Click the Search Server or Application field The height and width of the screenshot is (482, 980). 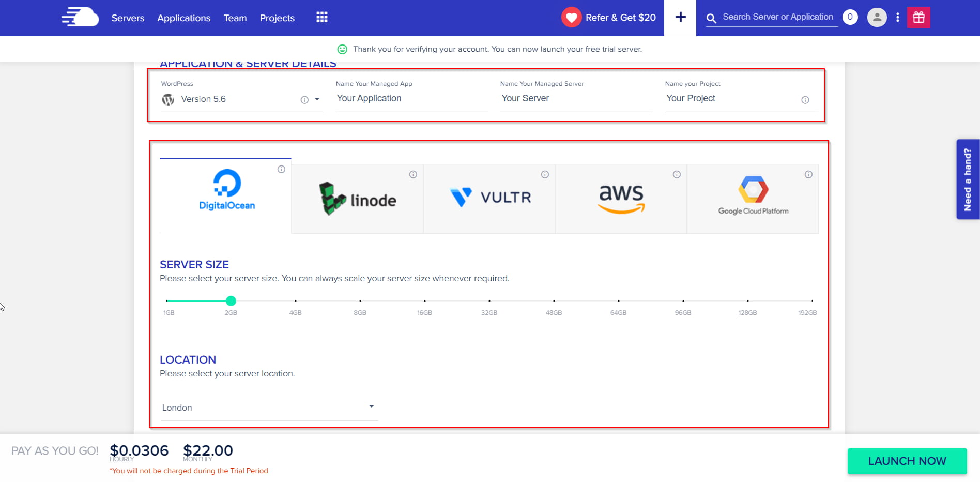pos(778,17)
